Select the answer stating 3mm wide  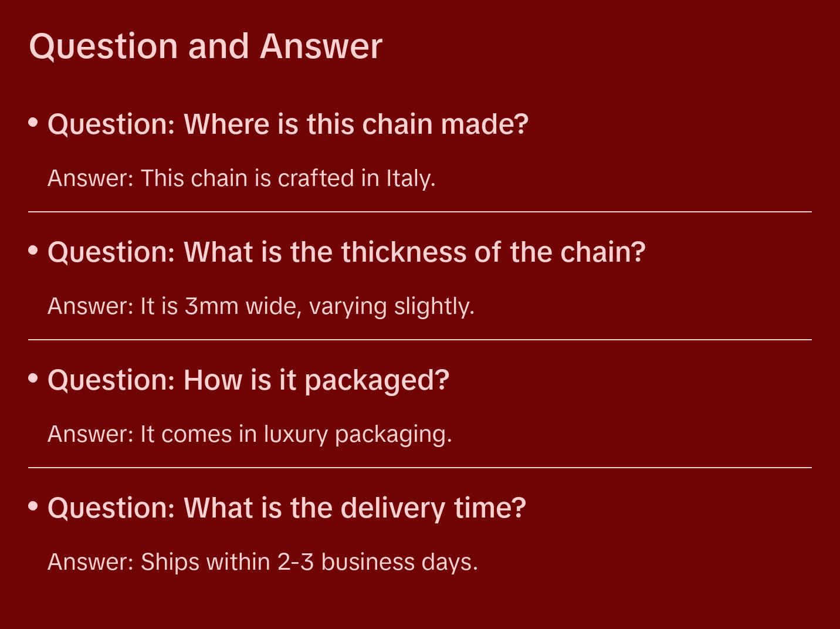[260, 306]
